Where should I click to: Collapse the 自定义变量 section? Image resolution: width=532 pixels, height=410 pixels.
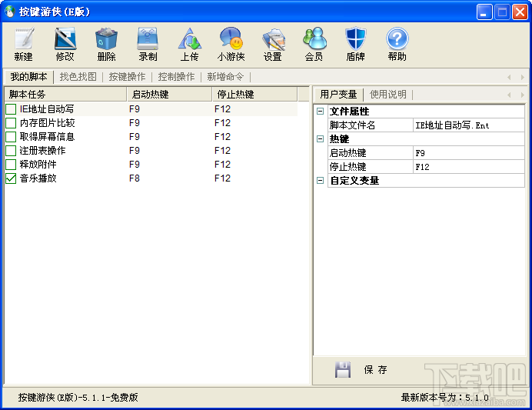pyautogui.click(x=320, y=181)
